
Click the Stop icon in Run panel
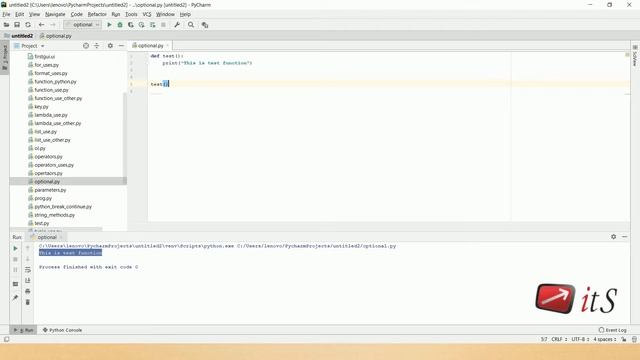coord(16,259)
